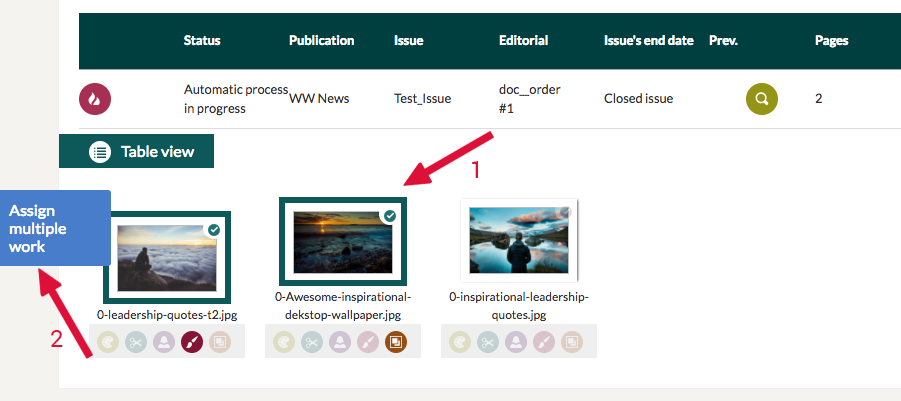
Task: Click the Issue's end date column header
Action: coord(648,41)
